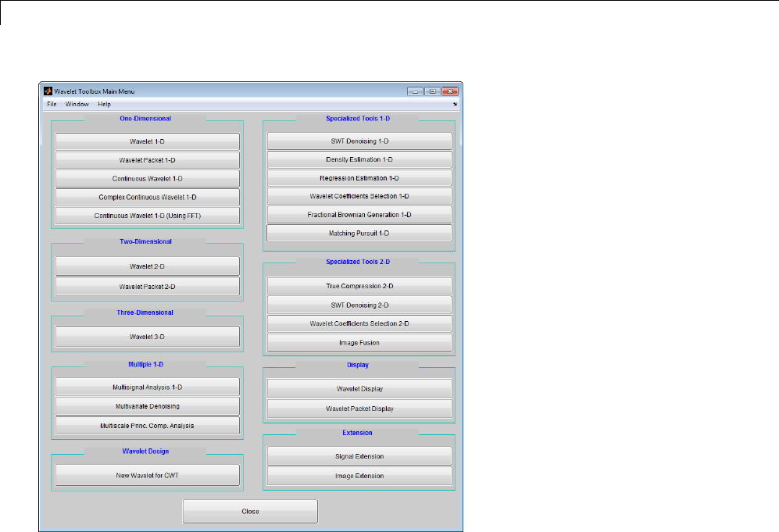
Task: Launch Multisignal Analysis 1-D
Action: pyautogui.click(x=148, y=387)
